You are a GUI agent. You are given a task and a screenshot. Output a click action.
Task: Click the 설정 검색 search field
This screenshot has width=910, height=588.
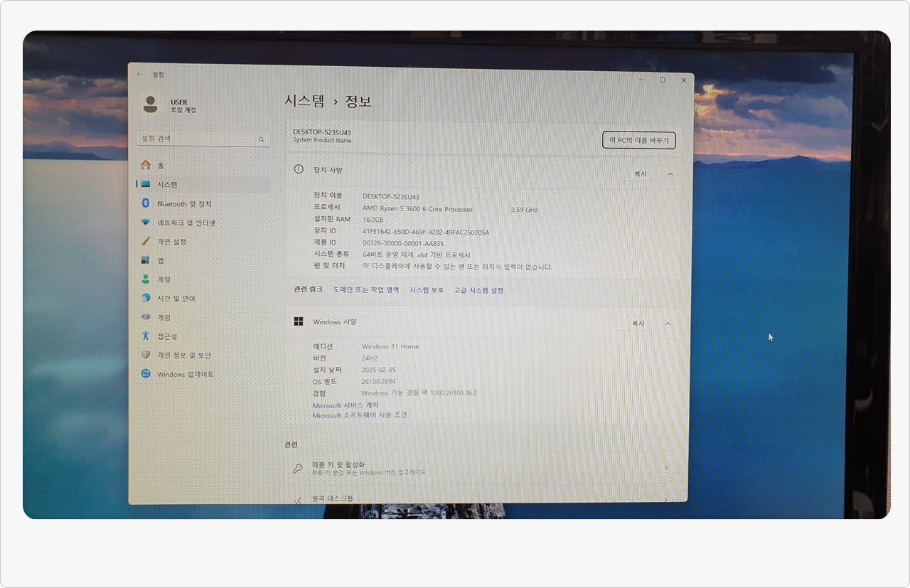203,139
